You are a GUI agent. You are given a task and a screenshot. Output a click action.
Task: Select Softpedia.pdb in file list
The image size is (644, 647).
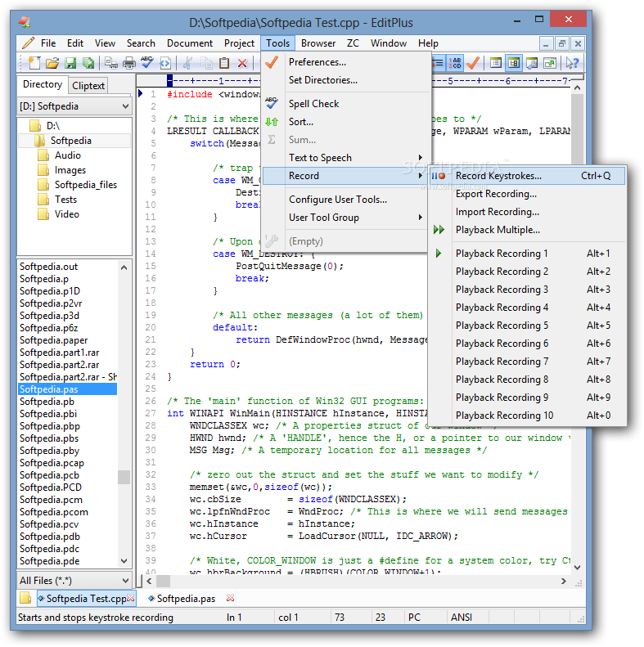click(x=50, y=537)
